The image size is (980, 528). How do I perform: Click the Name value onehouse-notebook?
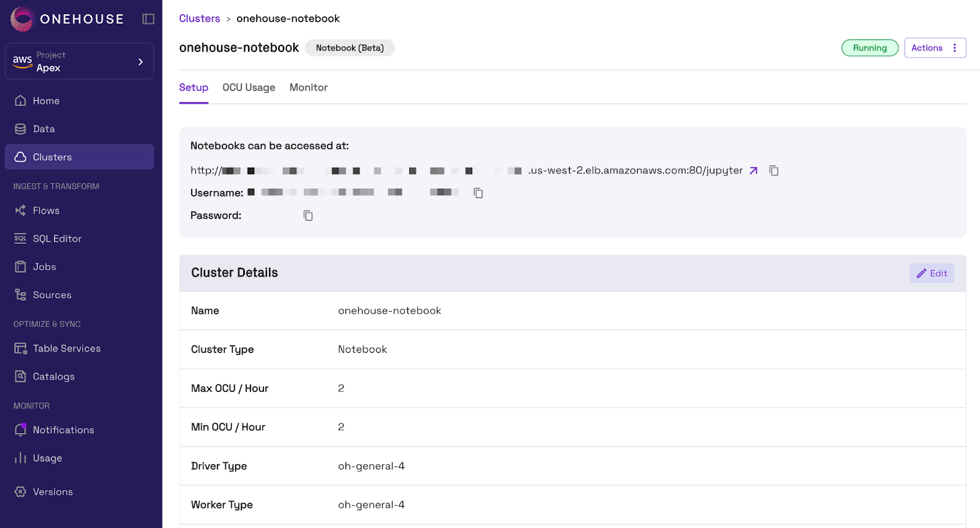click(390, 311)
